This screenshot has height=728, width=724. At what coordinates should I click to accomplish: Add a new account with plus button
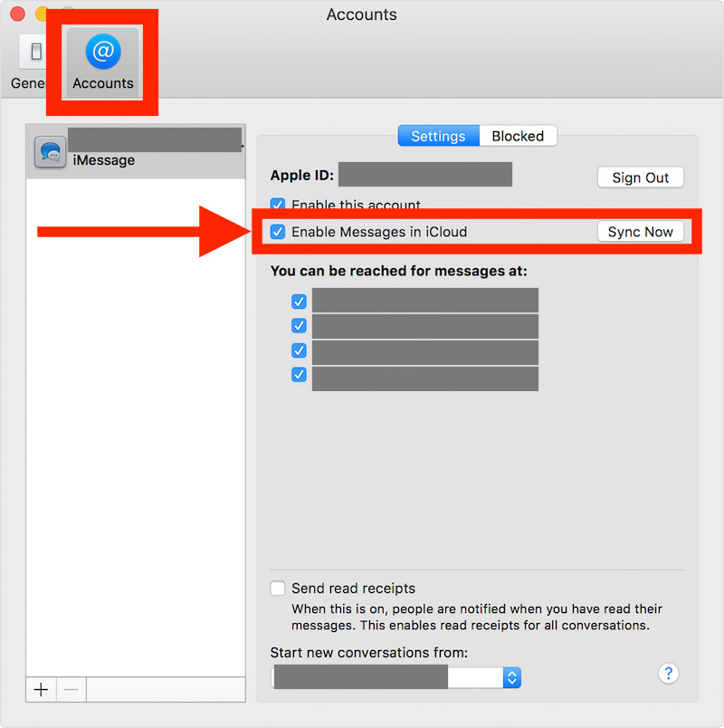(x=41, y=689)
